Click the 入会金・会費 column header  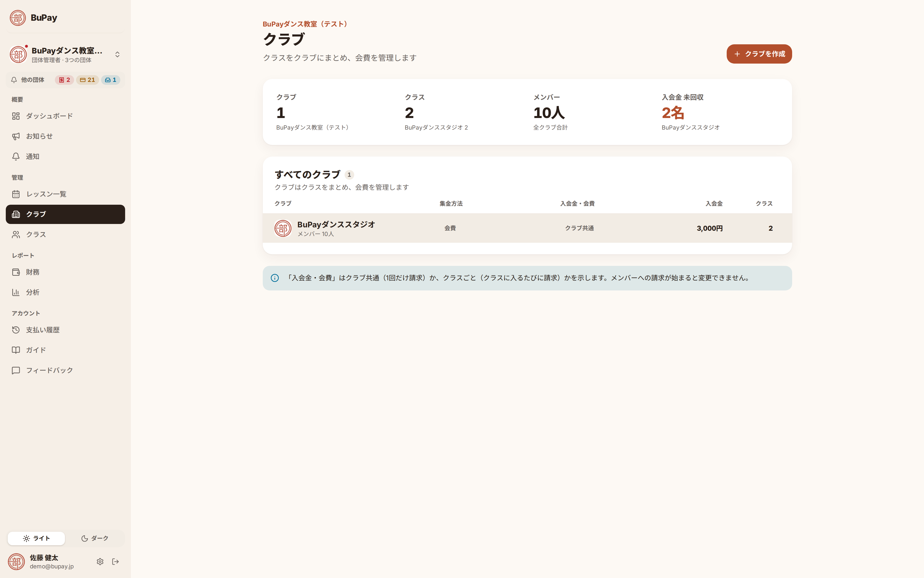[577, 204]
